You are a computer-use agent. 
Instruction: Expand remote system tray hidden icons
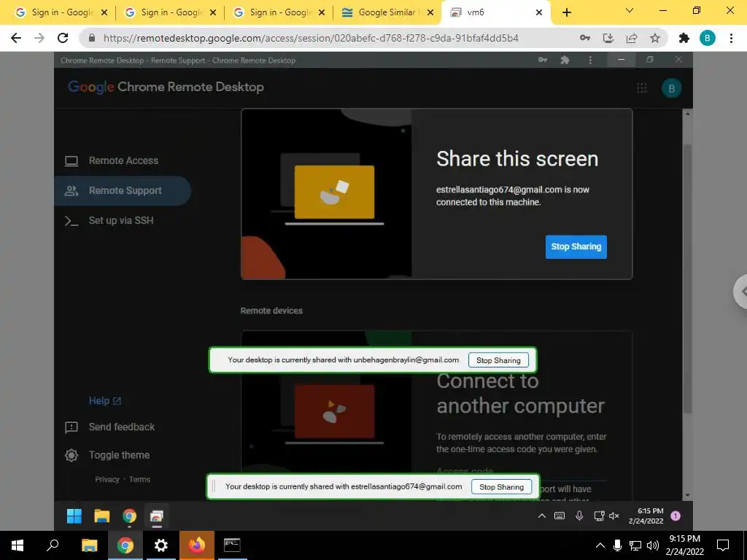(542, 516)
